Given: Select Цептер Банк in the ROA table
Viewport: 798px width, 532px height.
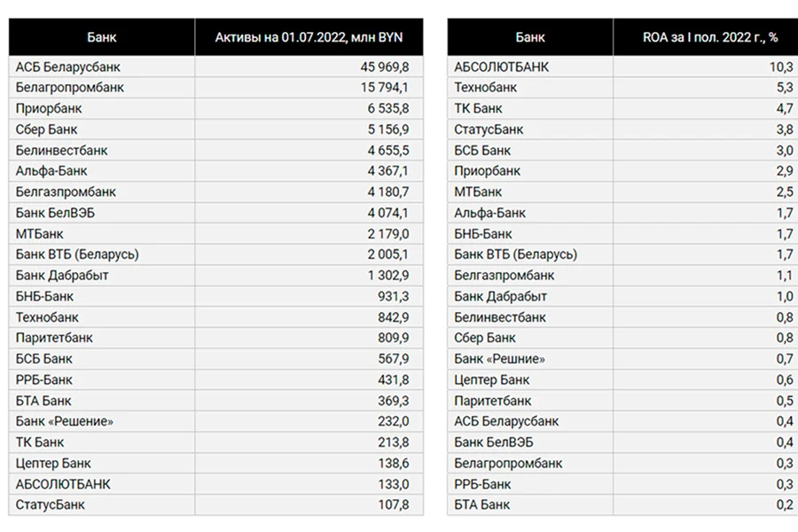Looking at the screenshot, I should (491, 379).
